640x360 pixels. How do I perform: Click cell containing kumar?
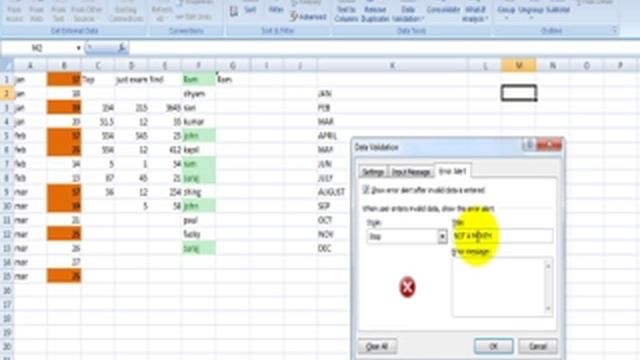199,122
